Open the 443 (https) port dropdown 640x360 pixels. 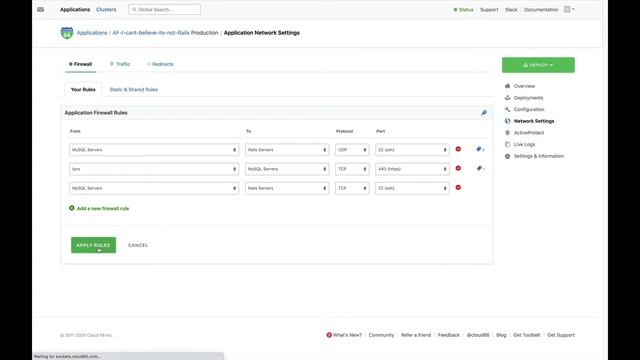point(412,169)
